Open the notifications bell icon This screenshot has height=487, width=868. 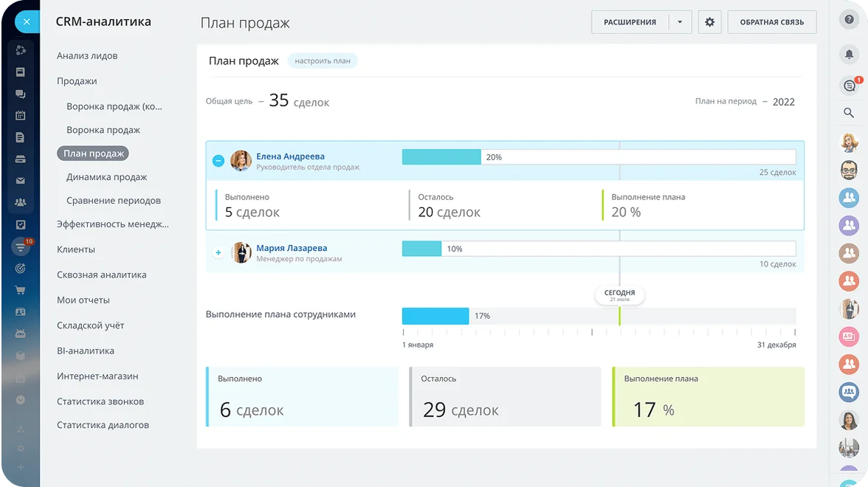849,53
